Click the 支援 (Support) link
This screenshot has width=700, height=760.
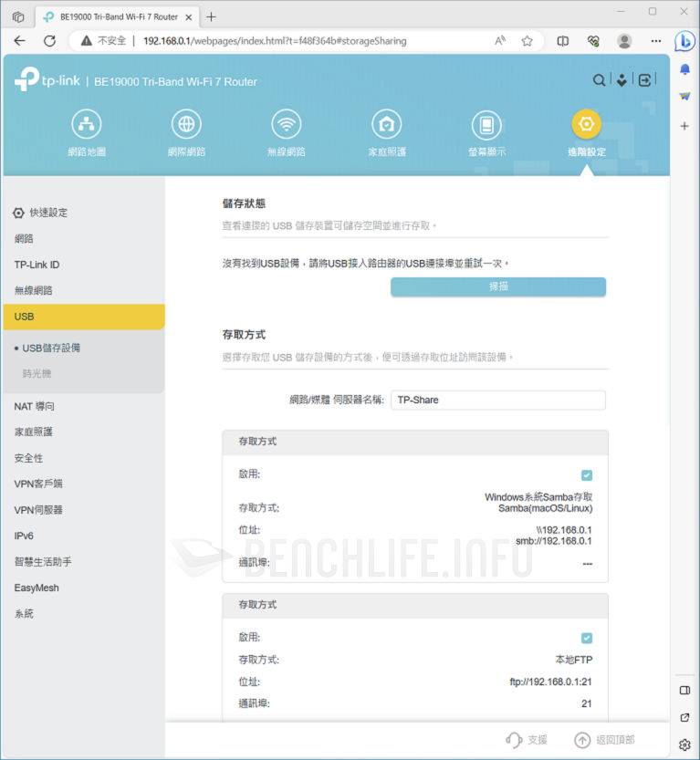click(526, 740)
